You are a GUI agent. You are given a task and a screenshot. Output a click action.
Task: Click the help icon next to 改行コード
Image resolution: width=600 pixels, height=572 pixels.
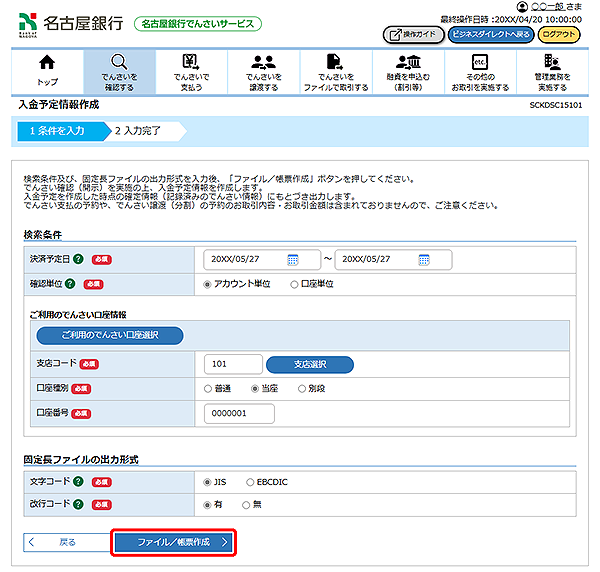coord(77,505)
